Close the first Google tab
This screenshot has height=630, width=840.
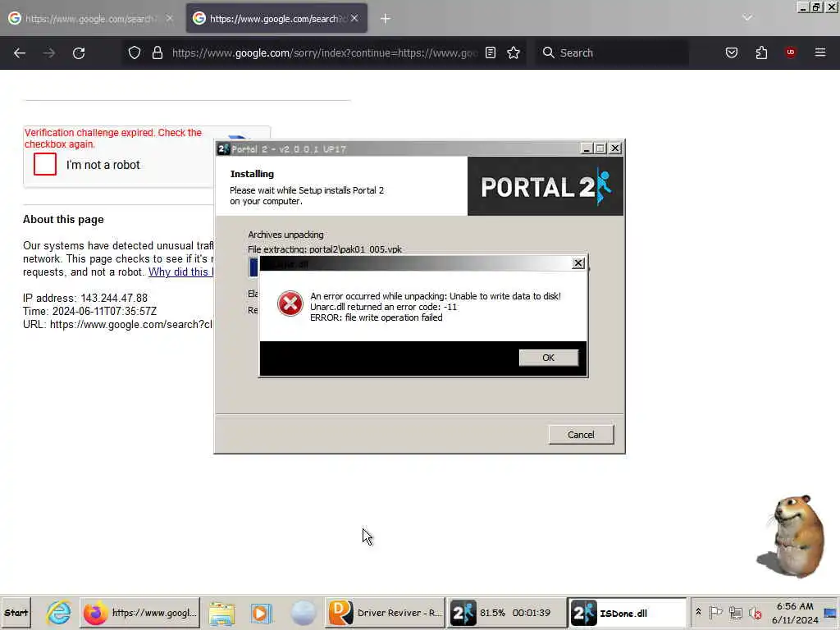169,18
